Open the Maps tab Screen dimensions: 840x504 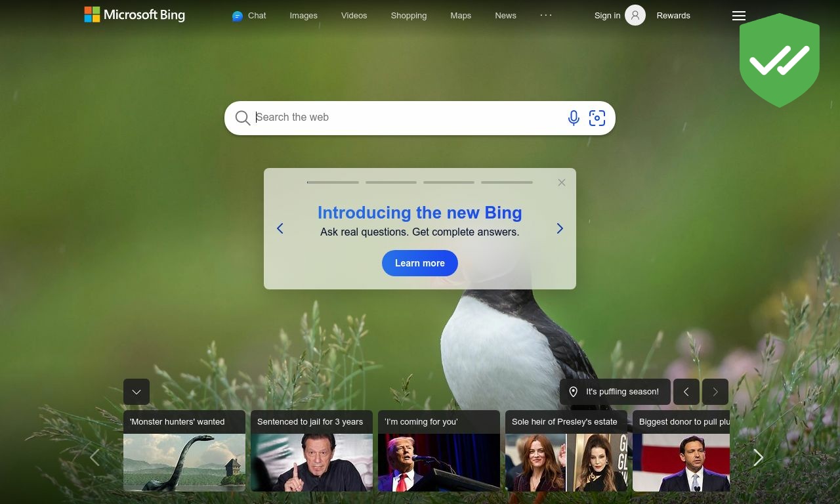(461, 16)
